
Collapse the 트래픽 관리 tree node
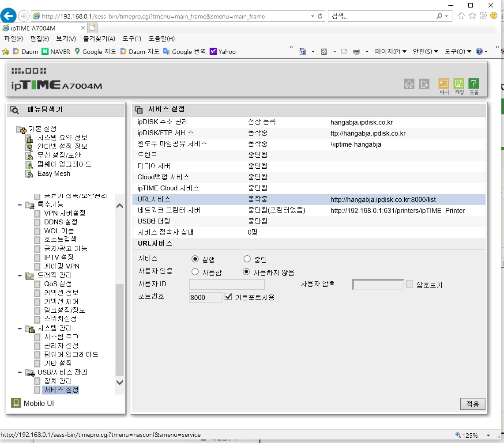click(20, 276)
